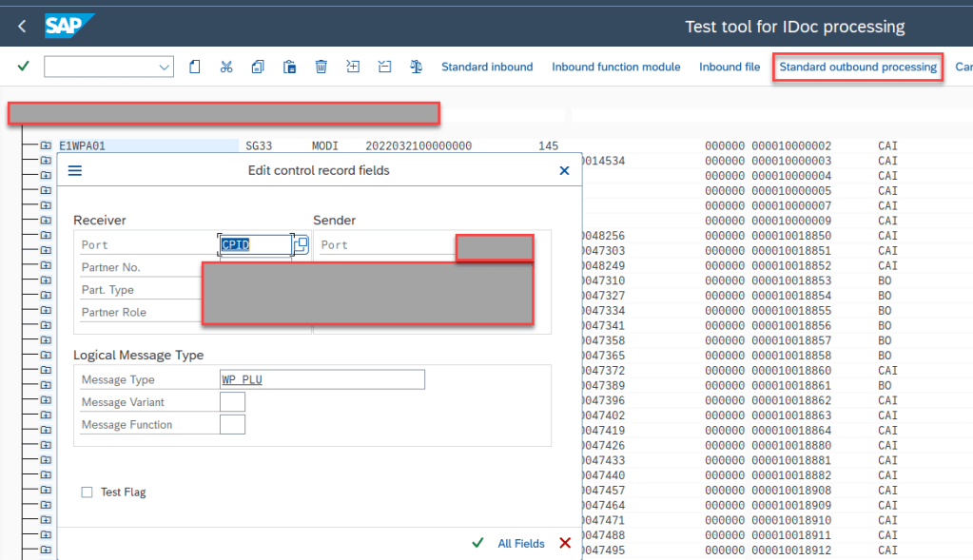This screenshot has height=560, width=973.
Task: Click the Cut scissors icon
Action: tap(226, 67)
